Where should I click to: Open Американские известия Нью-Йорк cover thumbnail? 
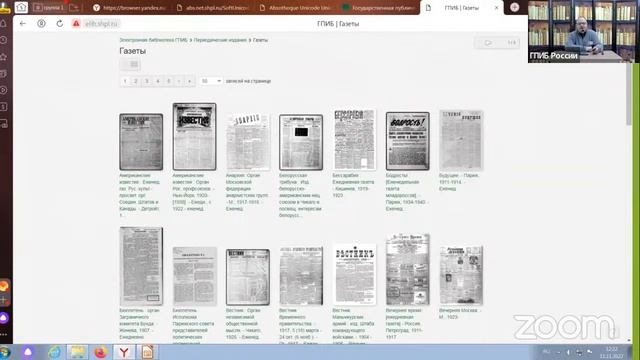194,137
